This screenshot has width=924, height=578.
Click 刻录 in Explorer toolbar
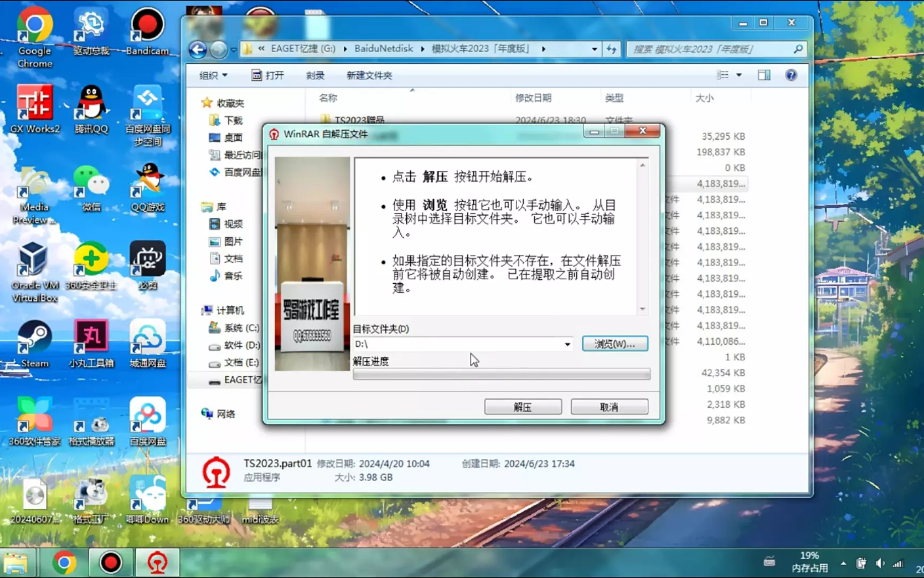click(x=315, y=75)
